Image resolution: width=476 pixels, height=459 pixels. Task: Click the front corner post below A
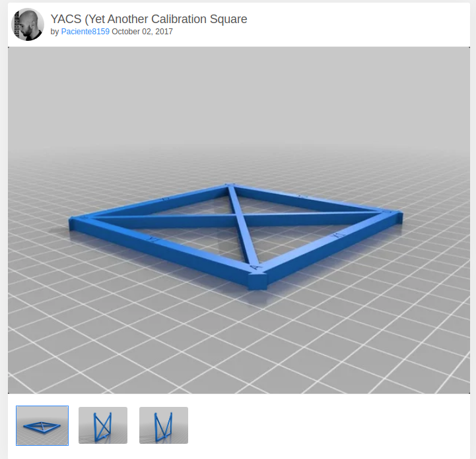(x=257, y=282)
